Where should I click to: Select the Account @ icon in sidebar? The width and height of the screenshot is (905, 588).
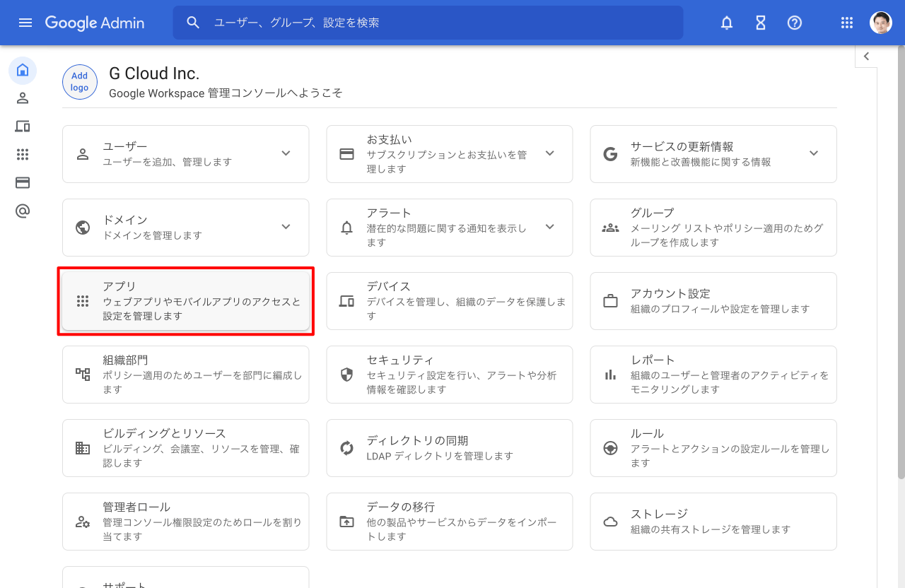pos(23,211)
